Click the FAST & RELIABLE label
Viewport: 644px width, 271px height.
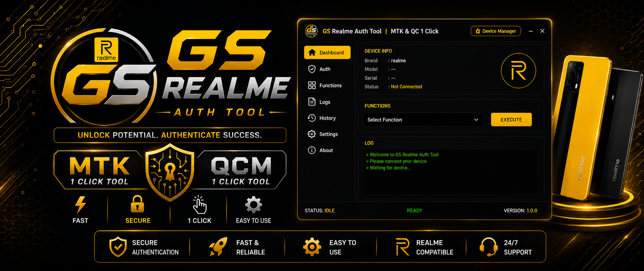point(251,247)
